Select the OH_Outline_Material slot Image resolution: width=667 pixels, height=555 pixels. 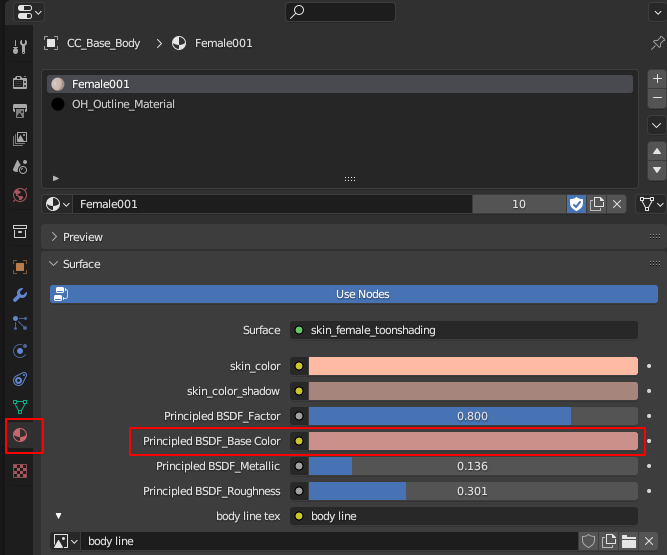(339, 104)
